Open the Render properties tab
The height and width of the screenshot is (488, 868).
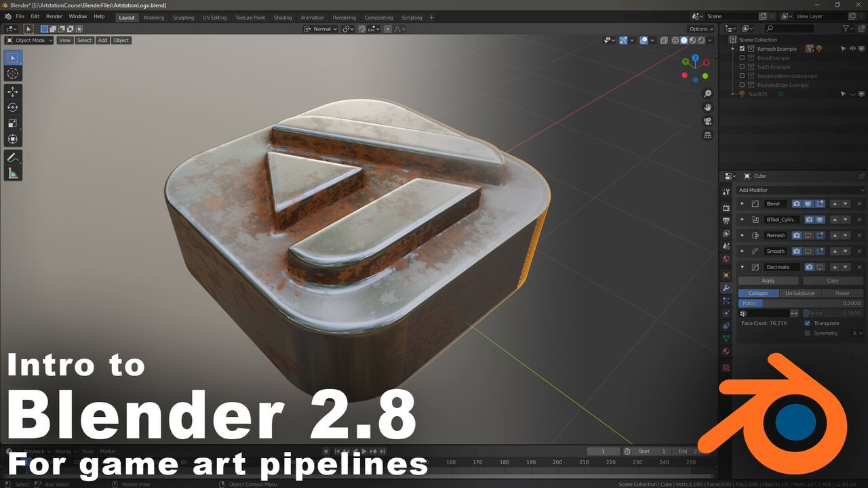(x=726, y=207)
